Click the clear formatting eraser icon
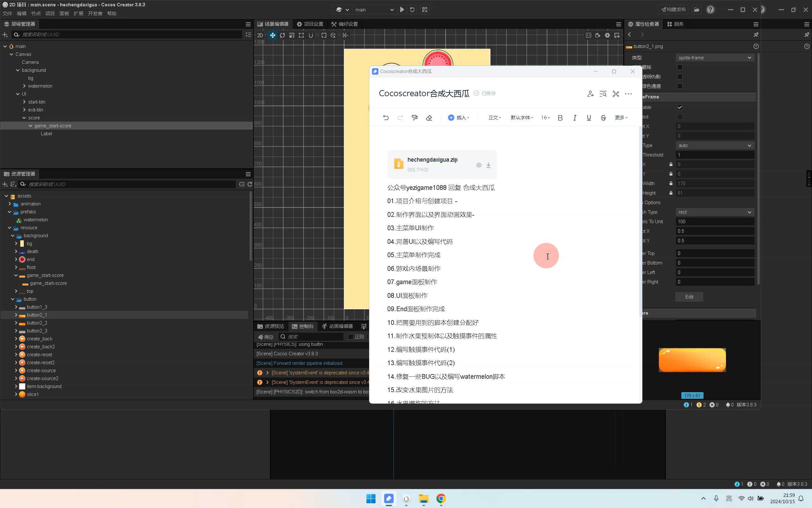 pyautogui.click(x=429, y=117)
